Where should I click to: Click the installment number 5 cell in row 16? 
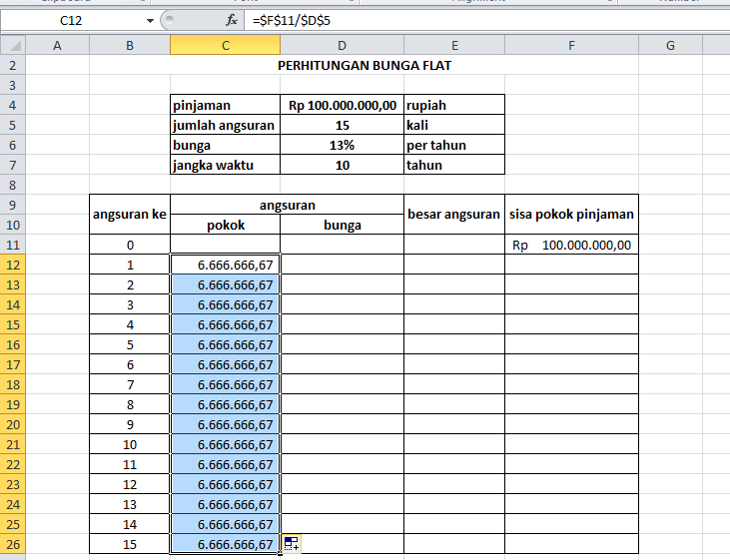click(x=130, y=344)
